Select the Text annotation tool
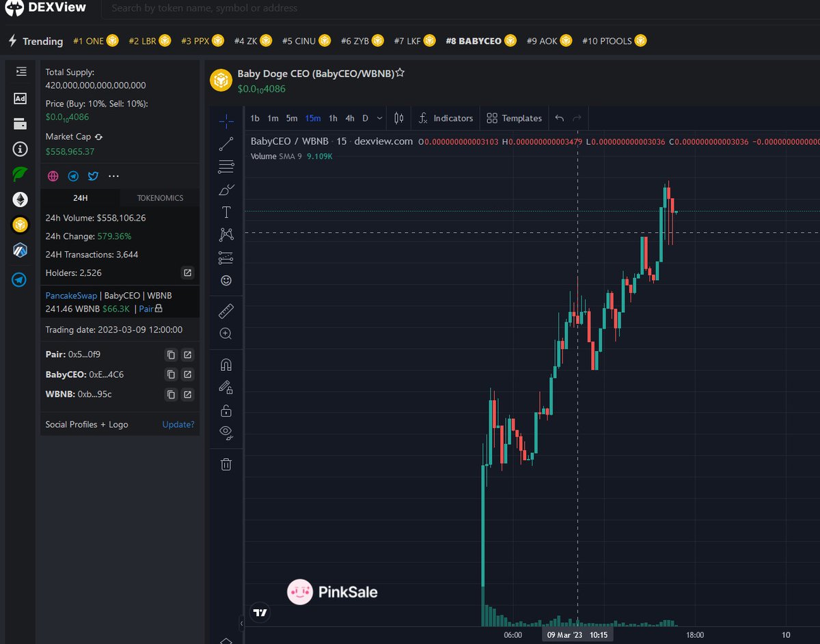This screenshot has width=820, height=644. click(226, 212)
